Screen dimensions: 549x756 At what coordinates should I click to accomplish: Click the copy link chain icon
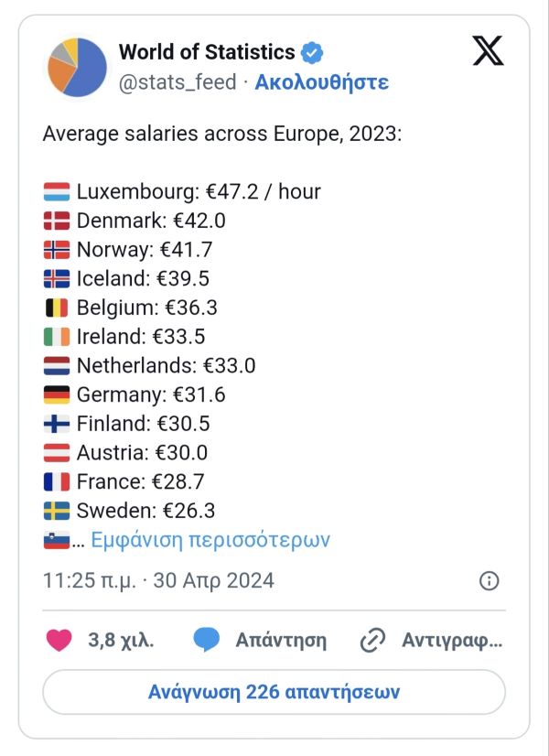(x=372, y=640)
